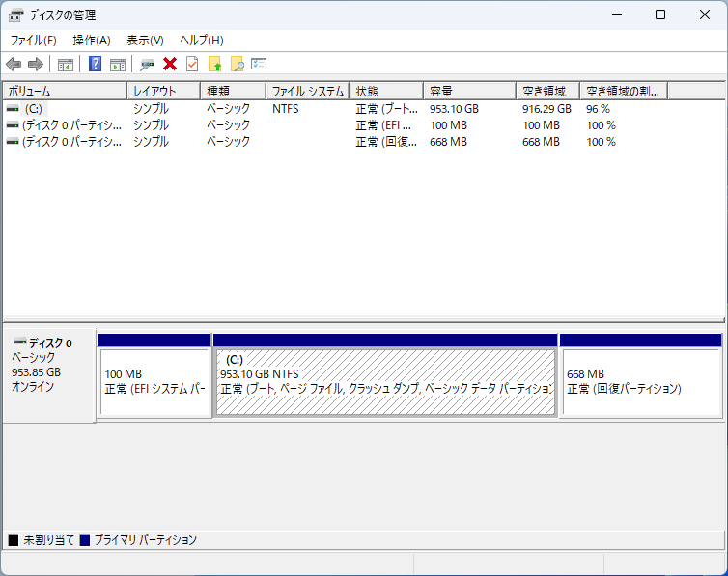The width and height of the screenshot is (728, 576).
Task: Click the Back arrow toolbar icon
Action: click(14, 65)
